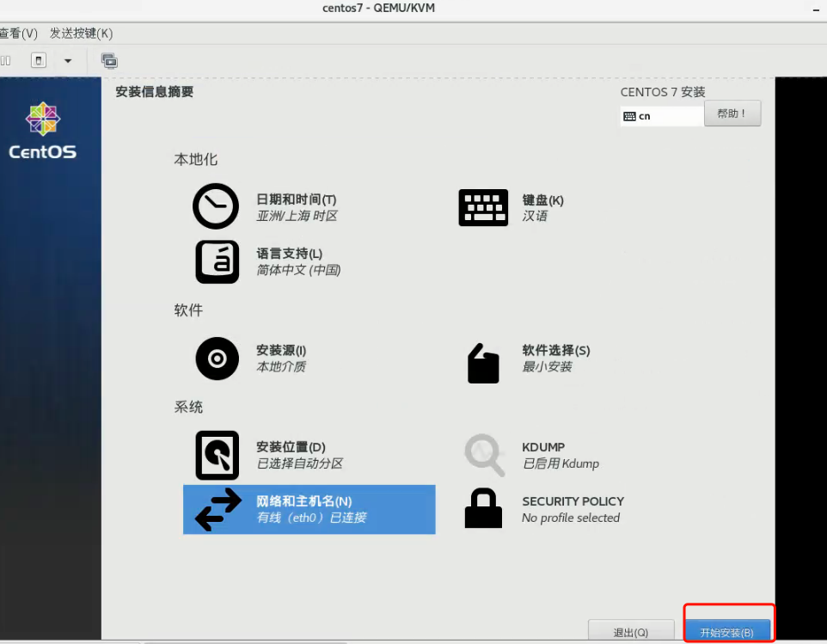Select 网络和主机名(N) label
The width and height of the screenshot is (827, 644).
pos(303,501)
